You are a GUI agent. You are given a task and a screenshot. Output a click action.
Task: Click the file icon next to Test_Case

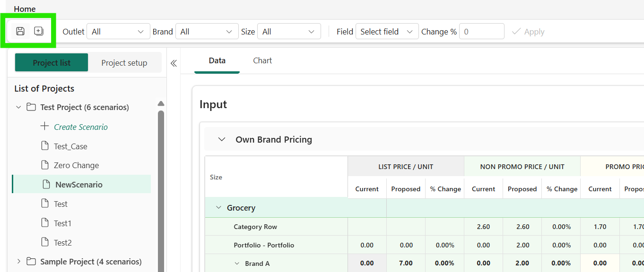tap(45, 146)
